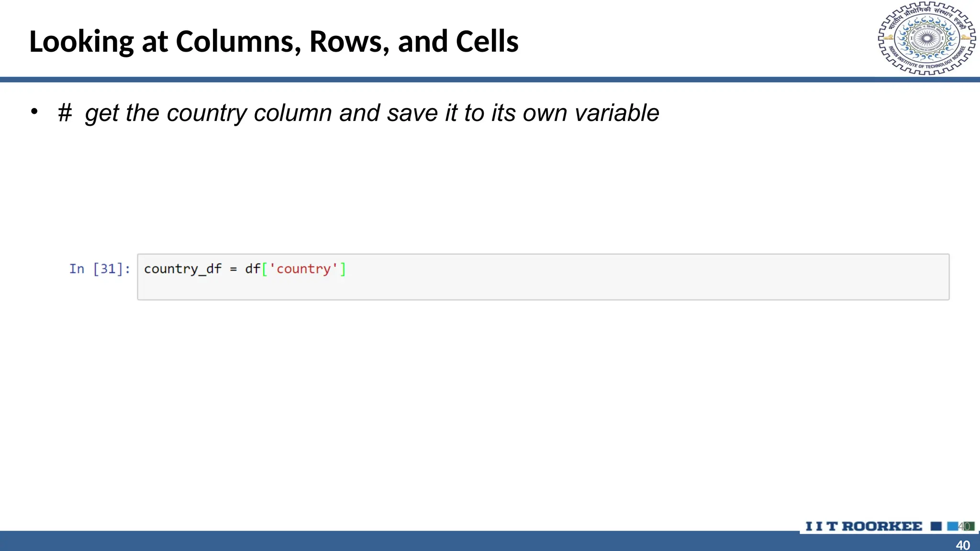The width and height of the screenshot is (980, 551).
Task: Click the 'IIT ROORKEE' footer text
Action: point(864,526)
